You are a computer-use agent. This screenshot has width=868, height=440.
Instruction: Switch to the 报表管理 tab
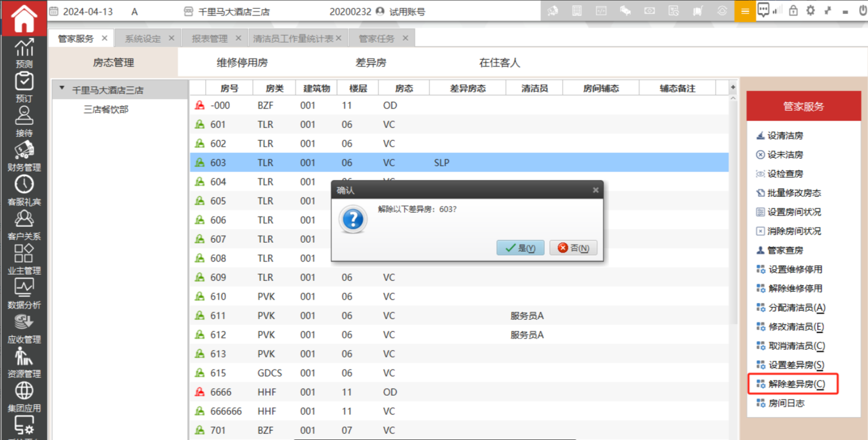(210, 38)
